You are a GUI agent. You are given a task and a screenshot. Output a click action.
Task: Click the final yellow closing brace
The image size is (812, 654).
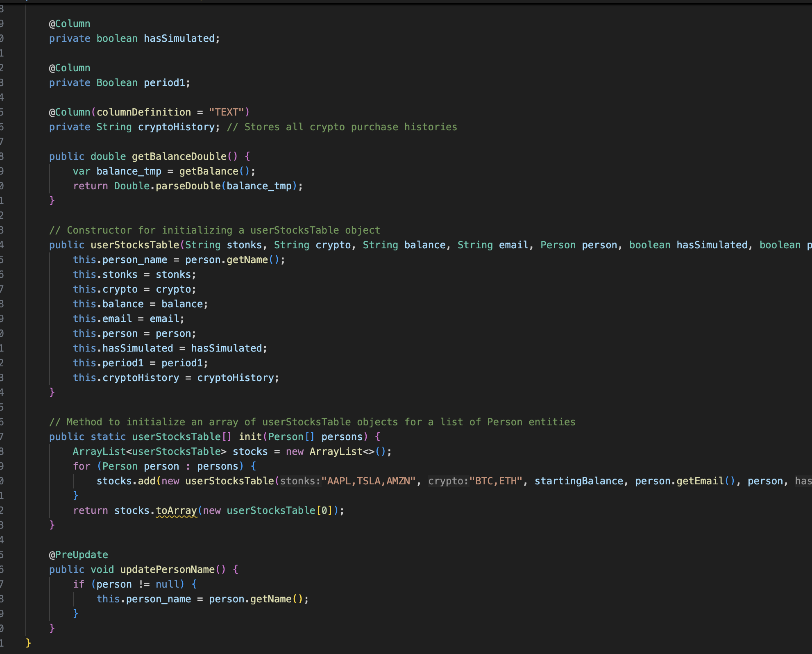pyautogui.click(x=28, y=643)
